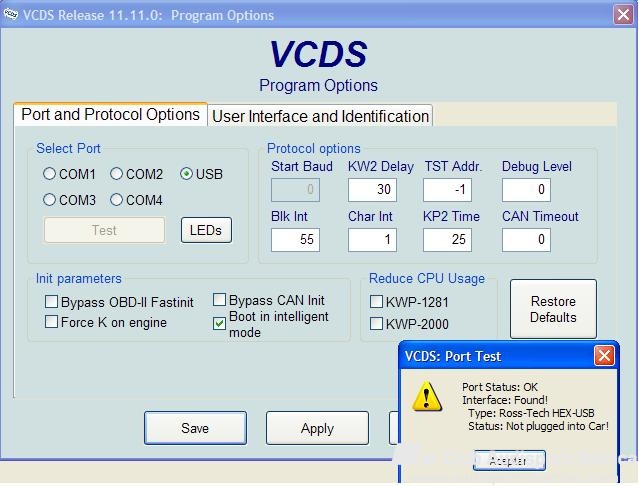Select the USB port radio button
Viewport: 639px width, 486px height.
pos(186,174)
